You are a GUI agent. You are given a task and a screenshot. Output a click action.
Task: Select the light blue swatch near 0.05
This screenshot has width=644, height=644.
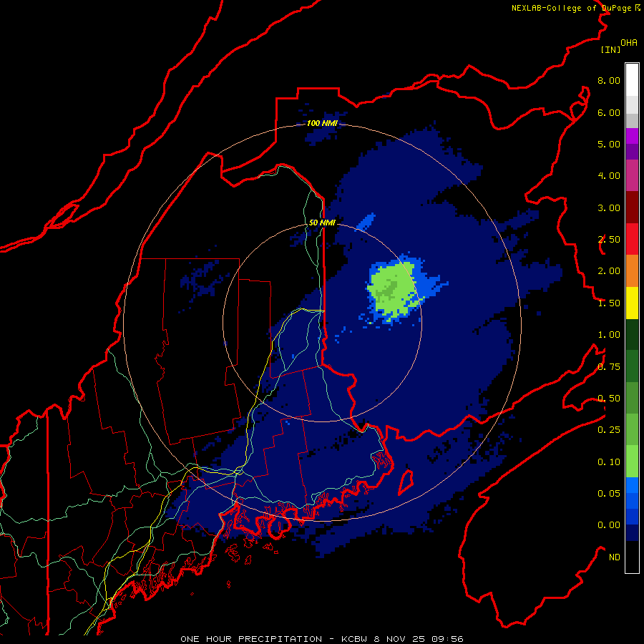(632, 485)
